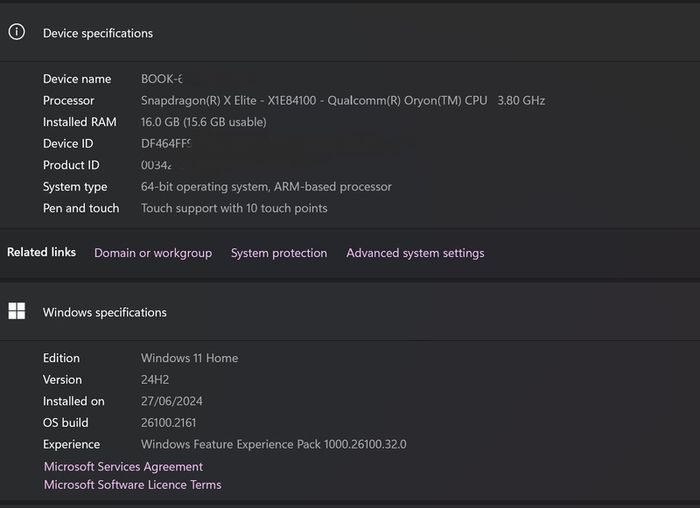Click the Device ID value 'DF464FF'

click(166, 144)
